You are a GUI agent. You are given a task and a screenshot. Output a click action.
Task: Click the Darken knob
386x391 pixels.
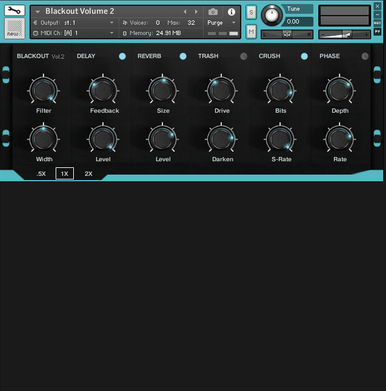(221, 139)
